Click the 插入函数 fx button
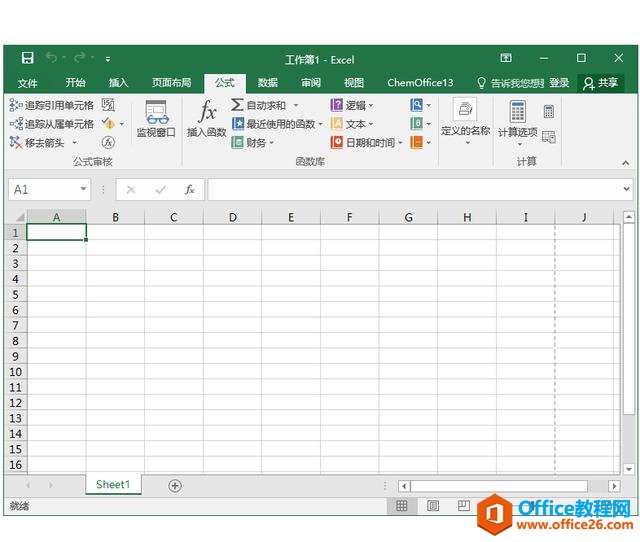This screenshot has width=640, height=542. 207,119
